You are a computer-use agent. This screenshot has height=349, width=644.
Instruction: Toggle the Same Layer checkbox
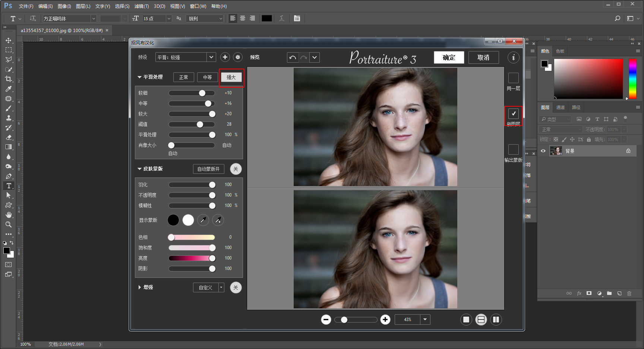(x=514, y=78)
